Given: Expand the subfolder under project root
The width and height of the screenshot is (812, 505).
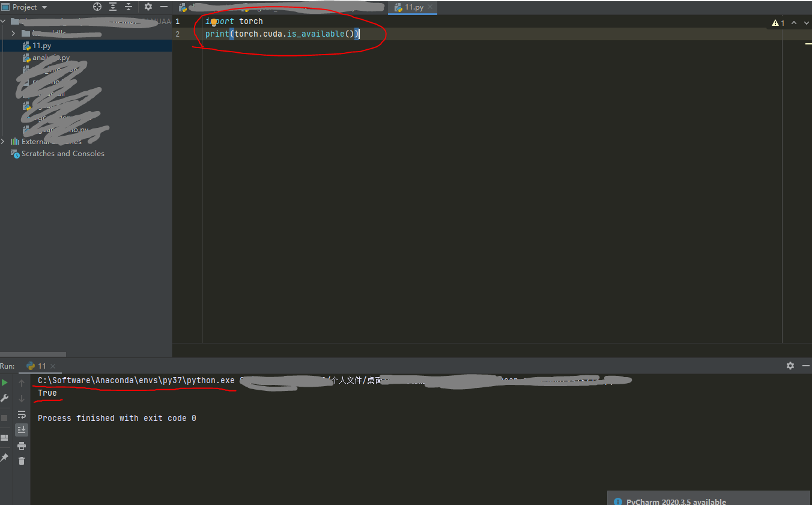Looking at the screenshot, I should coord(13,33).
